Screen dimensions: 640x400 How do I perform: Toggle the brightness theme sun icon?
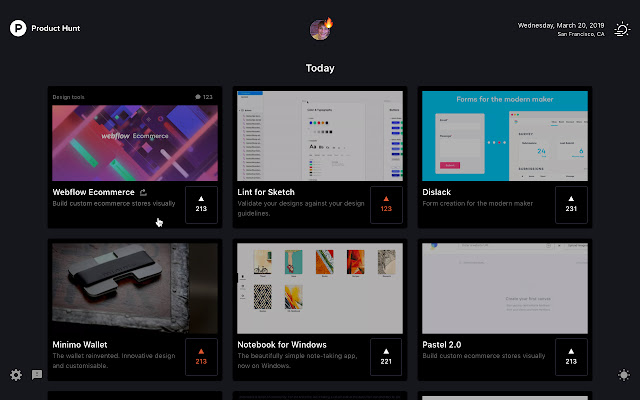[x=624, y=375]
